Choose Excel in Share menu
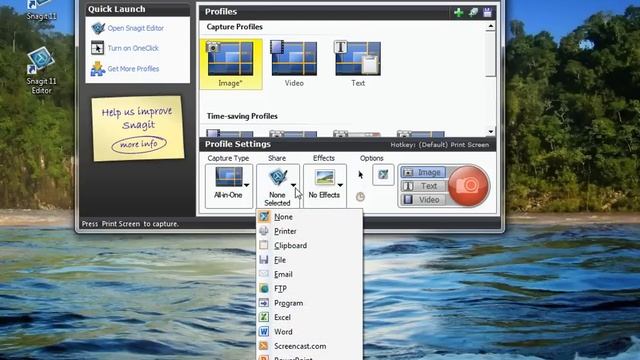The width and height of the screenshot is (640, 360). (309, 317)
